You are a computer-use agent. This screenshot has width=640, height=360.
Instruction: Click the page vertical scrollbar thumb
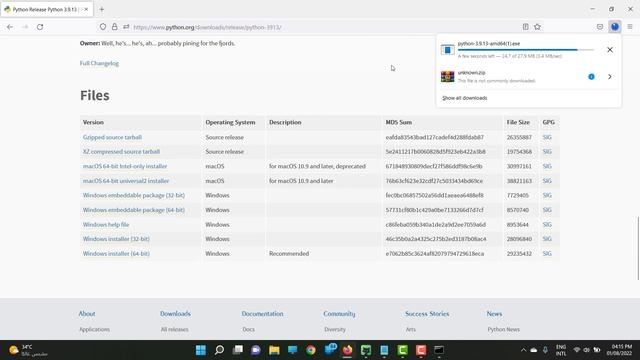coord(638,249)
